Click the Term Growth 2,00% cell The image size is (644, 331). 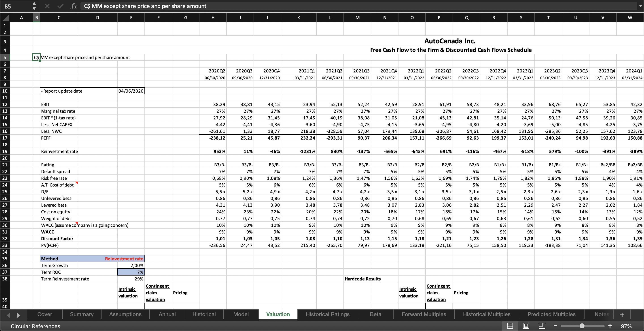pyautogui.click(x=131, y=265)
